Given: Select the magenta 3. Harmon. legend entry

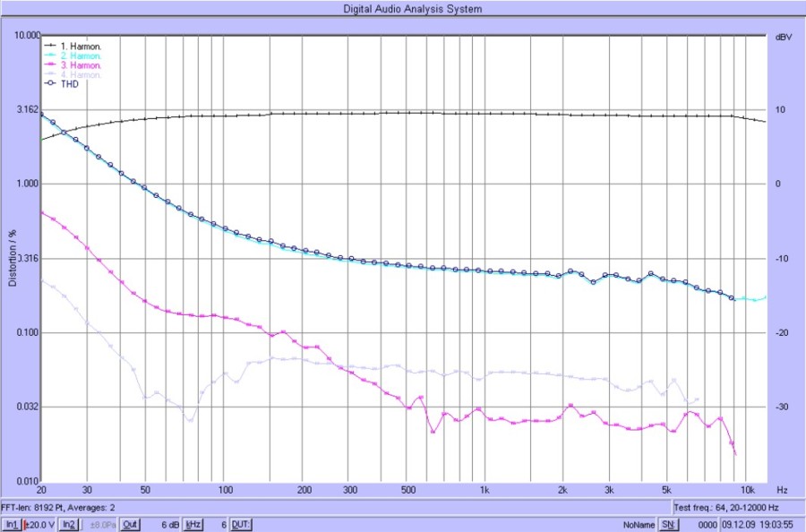Looking at the screenshot, I should [80, 65].
